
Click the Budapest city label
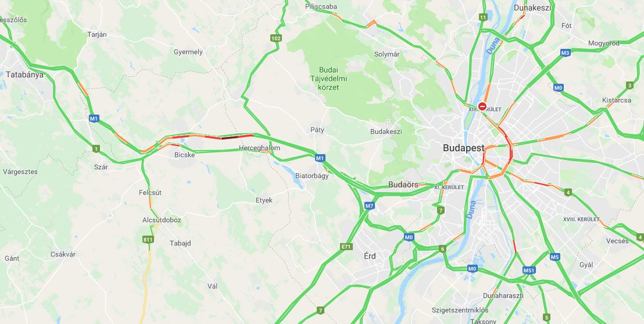click(x=464, y=148)
